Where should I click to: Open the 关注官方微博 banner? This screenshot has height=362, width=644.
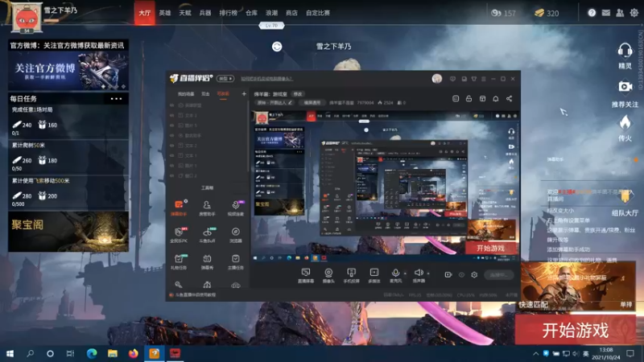68,71
